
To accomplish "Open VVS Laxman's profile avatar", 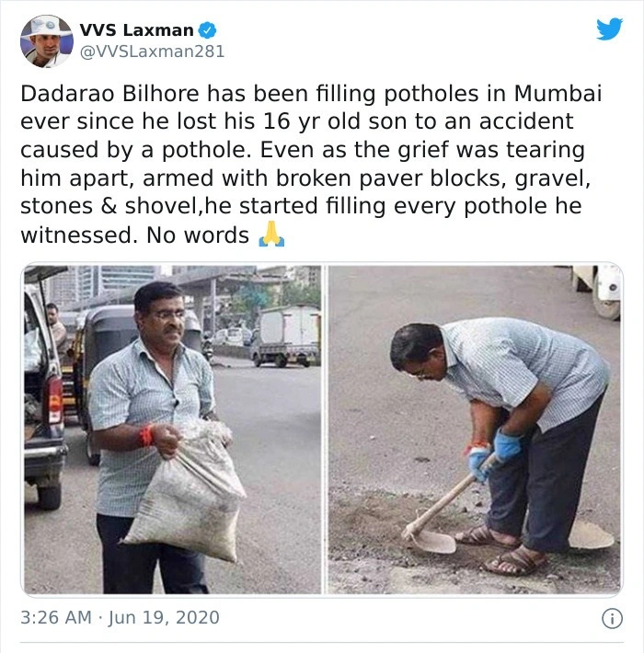I will pos(47,41).
